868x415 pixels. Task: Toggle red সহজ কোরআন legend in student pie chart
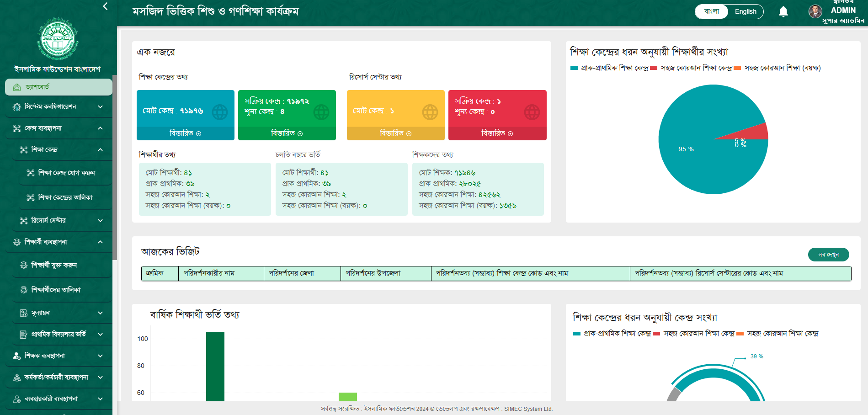click(654, 68)
